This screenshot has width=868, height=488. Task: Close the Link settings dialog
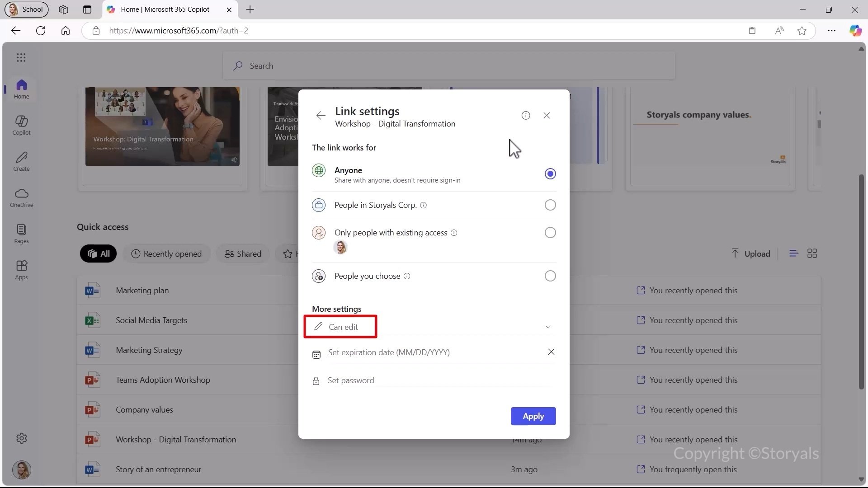click(x=547, y=116)
